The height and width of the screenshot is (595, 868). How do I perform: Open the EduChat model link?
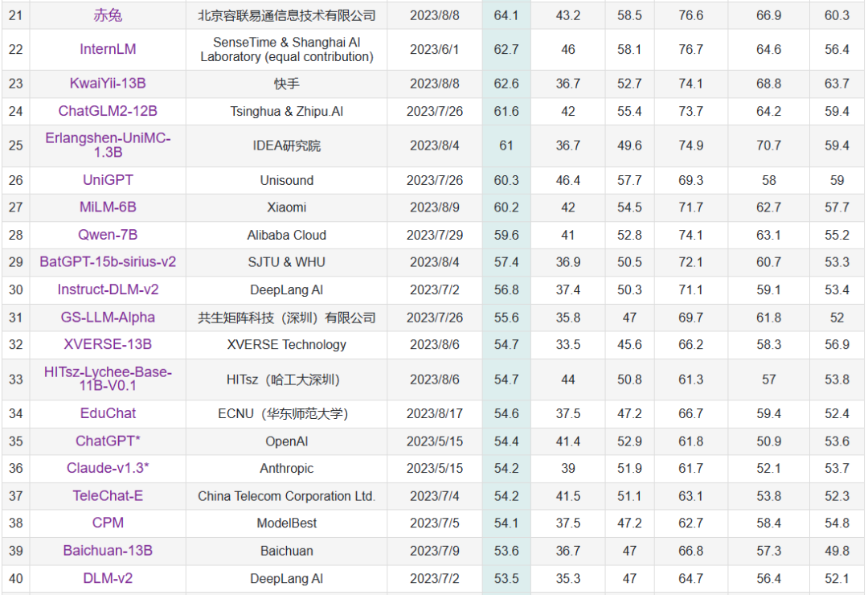[108, 413]
